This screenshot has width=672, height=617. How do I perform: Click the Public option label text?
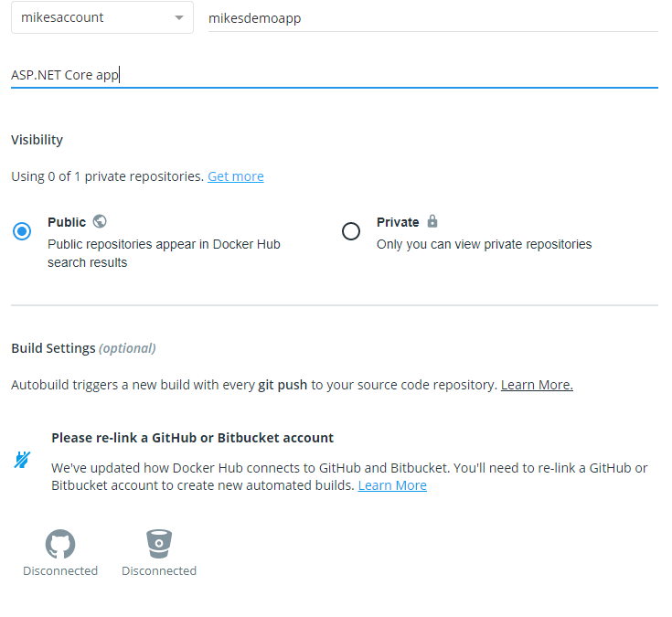(67, 222)
